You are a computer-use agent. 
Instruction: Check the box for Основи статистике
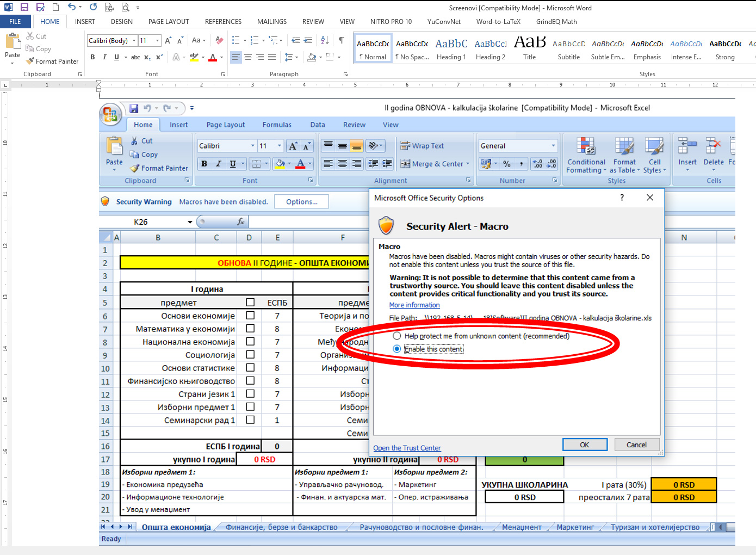(250, 367)
